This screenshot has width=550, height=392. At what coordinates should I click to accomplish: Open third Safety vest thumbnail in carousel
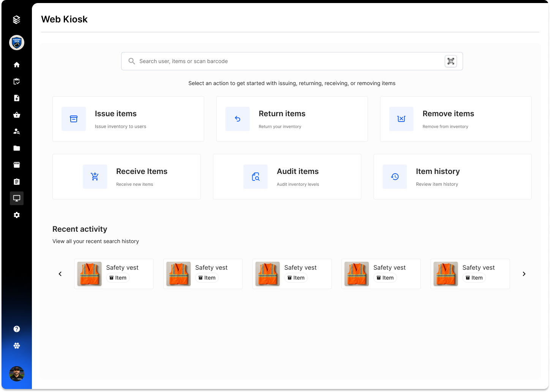[268, 274]
